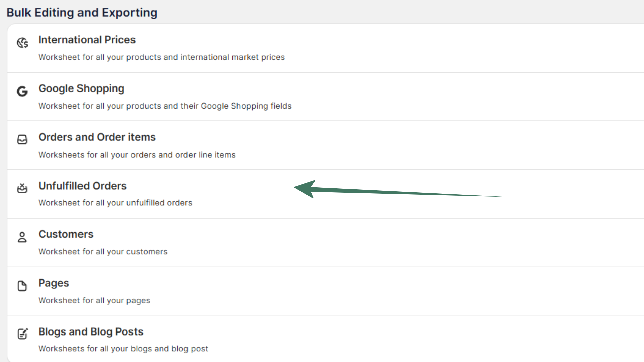
Task: Click the international market prices description
Action: pos(161,57)
